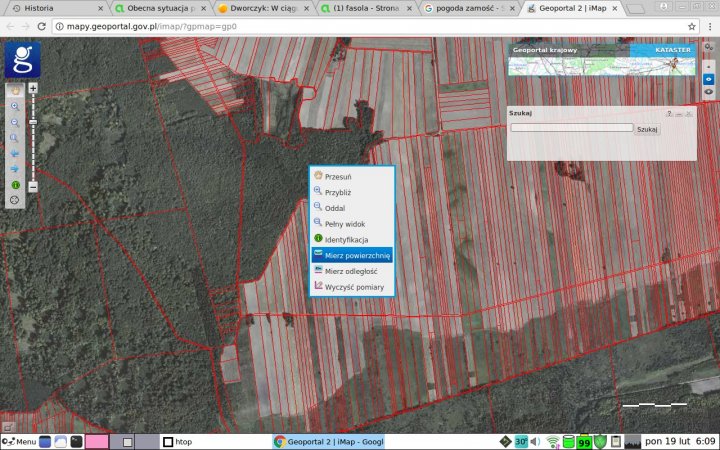The height and width of the screenshot is (450, 720).
Task: Click the minus button below the zoom slider
Action: point(33,187)
